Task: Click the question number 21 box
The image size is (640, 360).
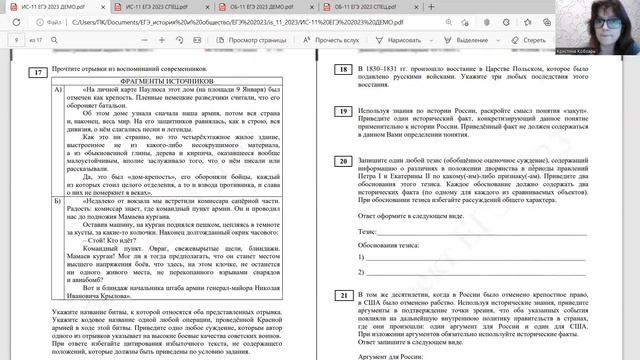Action: pyautogui.click(x=344, y=296)
